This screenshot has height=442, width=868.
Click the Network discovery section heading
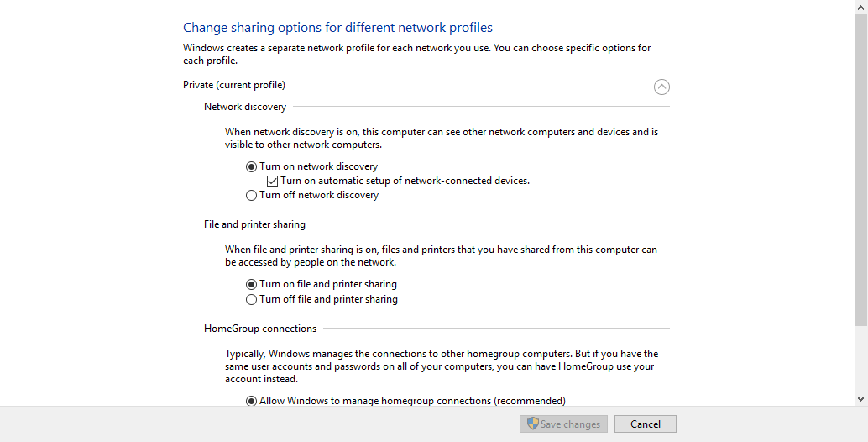coord(245,107)
